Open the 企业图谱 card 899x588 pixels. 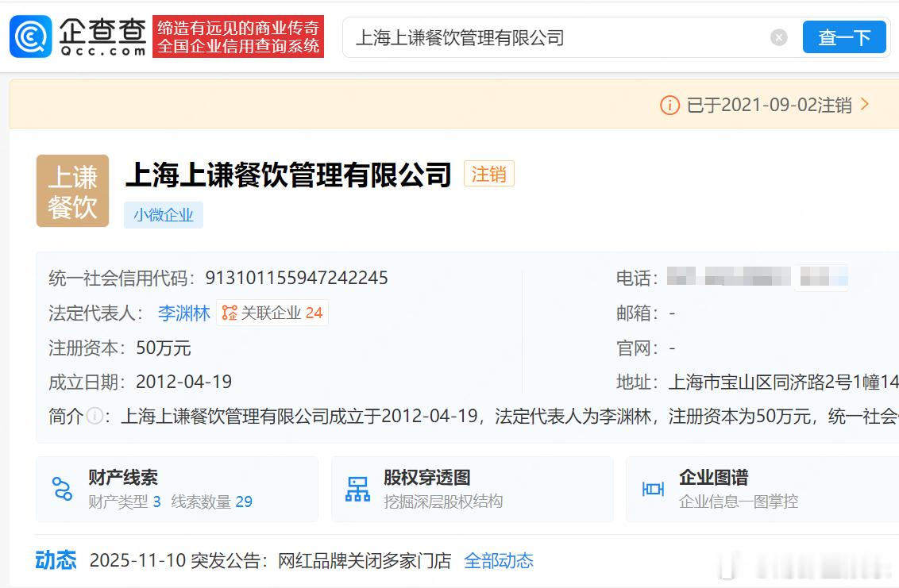tap(762, 489)
